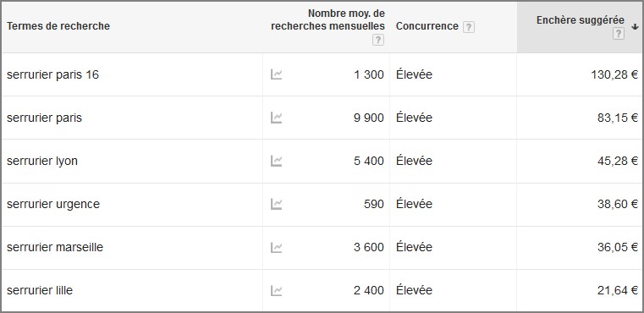The width and height of the screenshot is (644, 313).
Task: Select keyword serrurier urgence
Action: [53, 204]
